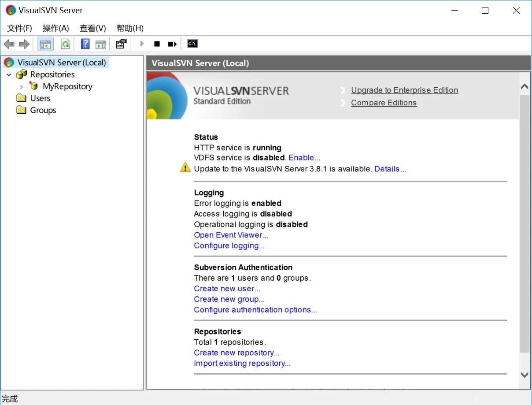Viewport: 532px width, 405px height.
Task: Click Configure logging... link
Action: (x=229, y=245)
